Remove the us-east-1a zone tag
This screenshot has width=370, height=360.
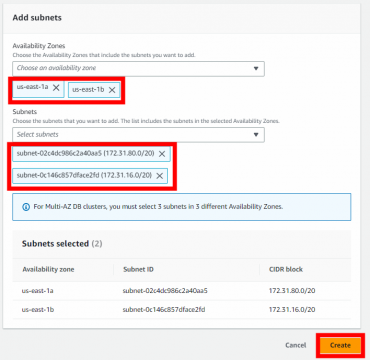coord(56,88)
